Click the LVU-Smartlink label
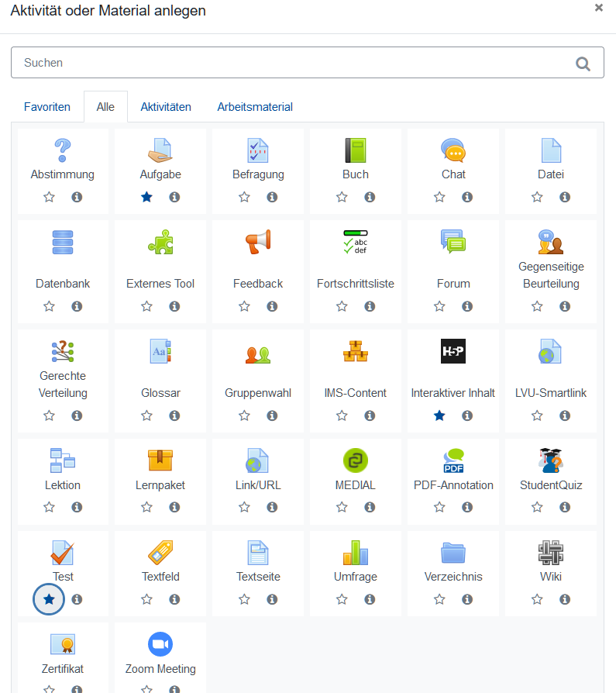The height and width of the screenshot is (693, 616). pyautogui.click(x=551, y=393)
